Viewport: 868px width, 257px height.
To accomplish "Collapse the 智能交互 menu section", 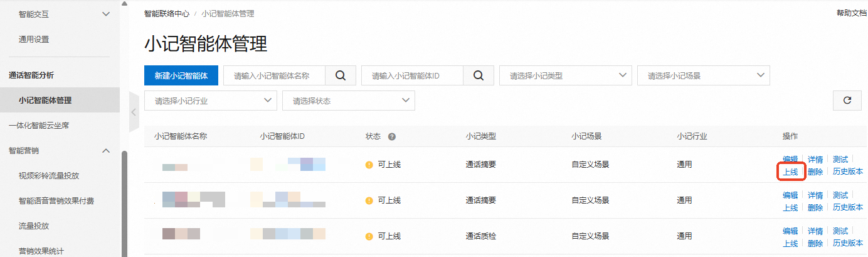I will (106, 14).
